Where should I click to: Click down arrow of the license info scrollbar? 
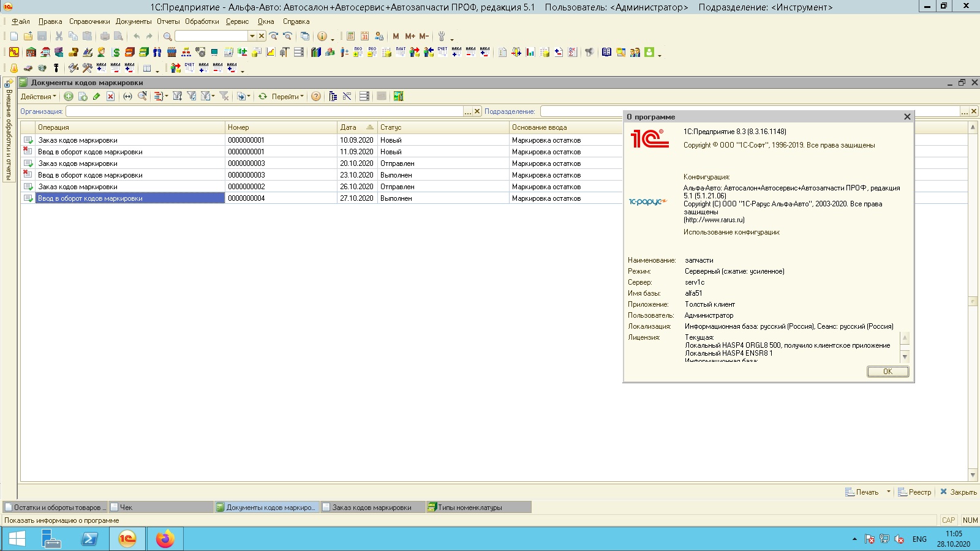[905, 356]
